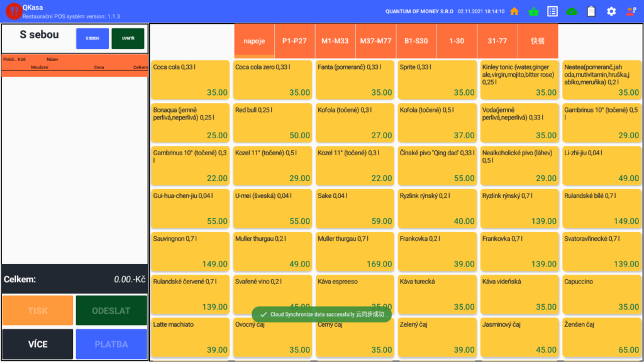The image size is (644, 362).
Task: Select the blue S SEBOU option
Action: click(x=92, y=38)
